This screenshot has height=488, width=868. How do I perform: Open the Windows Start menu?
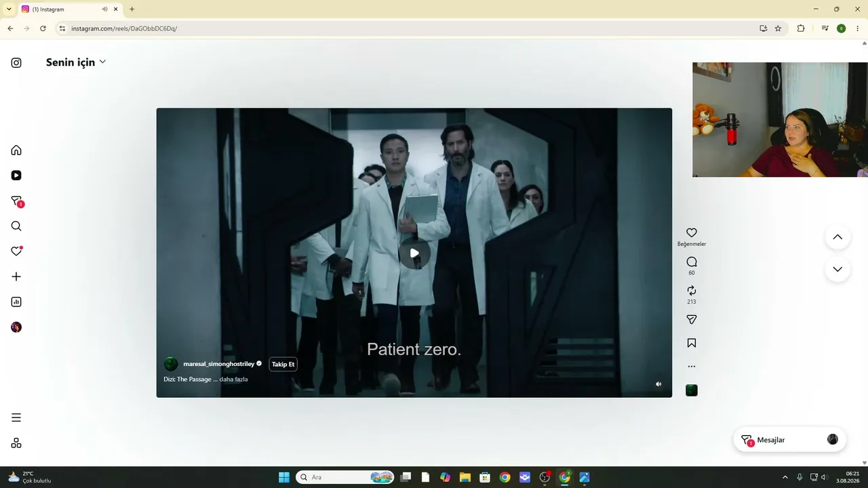(x=284, y=477)
